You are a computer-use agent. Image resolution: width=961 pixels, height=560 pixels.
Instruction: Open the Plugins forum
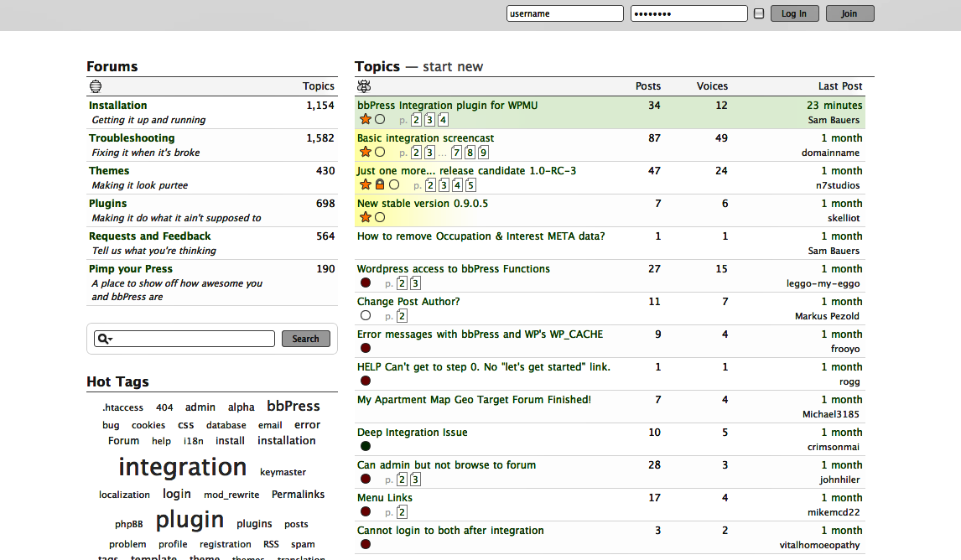tap(108, 204)
